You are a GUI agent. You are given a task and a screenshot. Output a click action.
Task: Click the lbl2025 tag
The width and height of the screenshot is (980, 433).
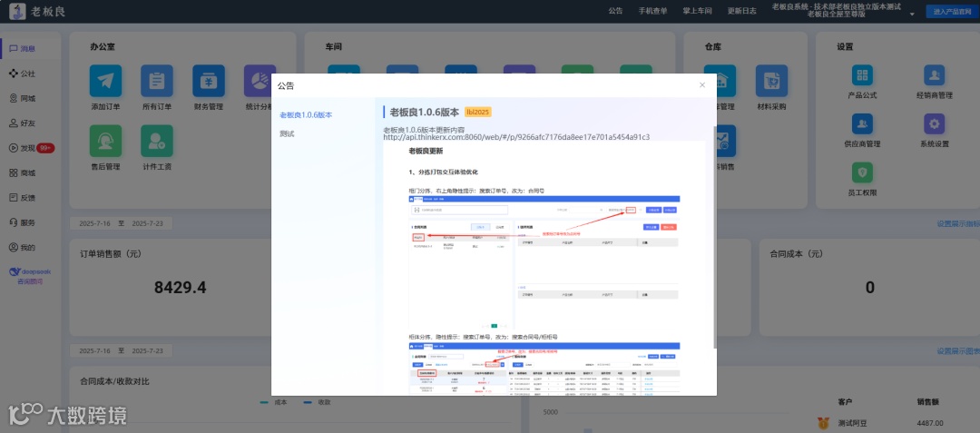pyautogui.click(x=478, y=112)
